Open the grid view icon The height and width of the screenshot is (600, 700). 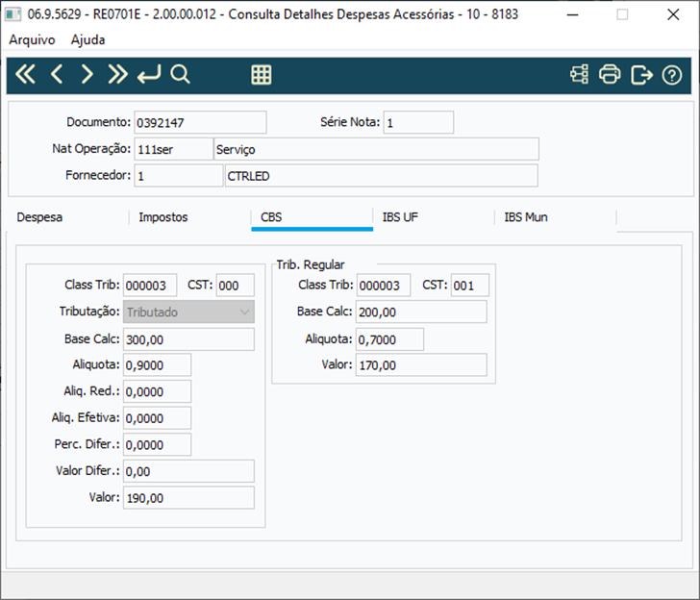262,75
